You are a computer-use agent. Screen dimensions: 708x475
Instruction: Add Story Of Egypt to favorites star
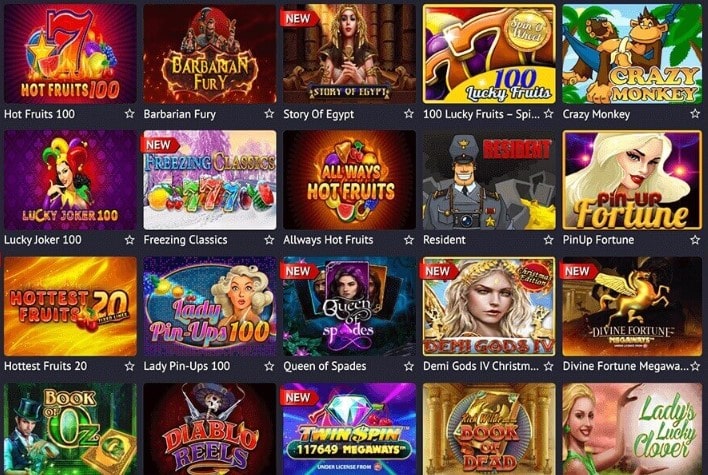tap(409, 114)
